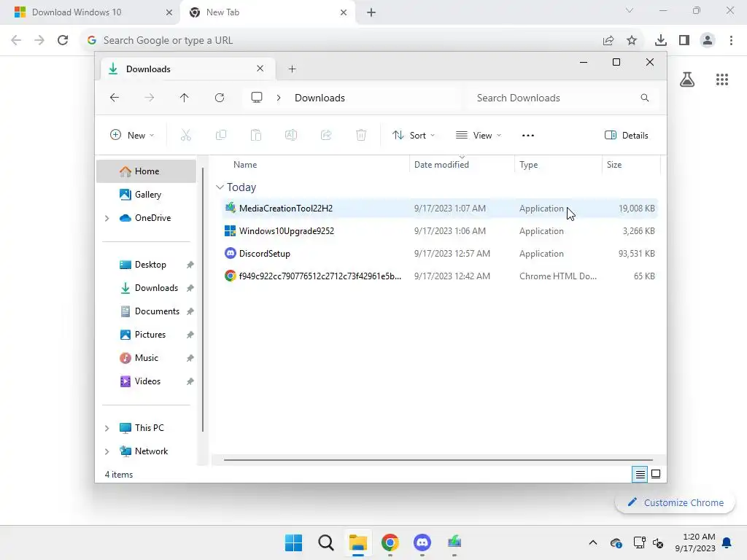This screenshot has width=747, height=560.
Task: Open pinned Downloads folder in sidebar
Action: (146, 288)
